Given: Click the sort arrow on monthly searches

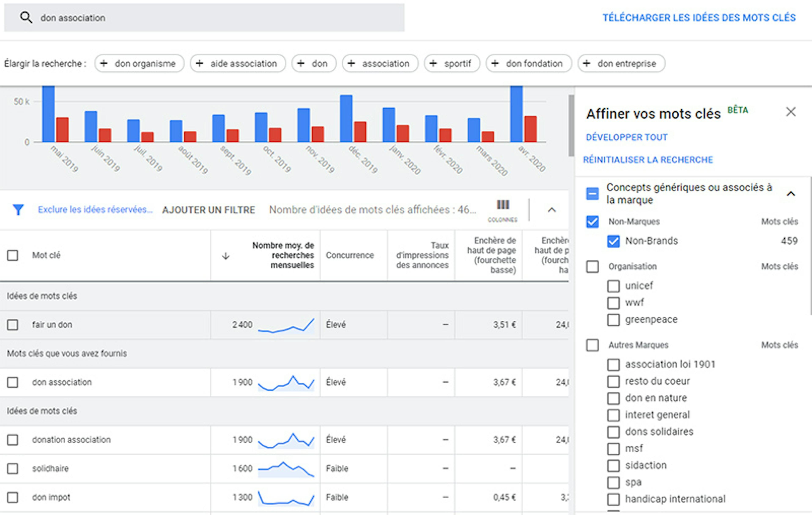Looking at the screenshot, I should [226, 256].
